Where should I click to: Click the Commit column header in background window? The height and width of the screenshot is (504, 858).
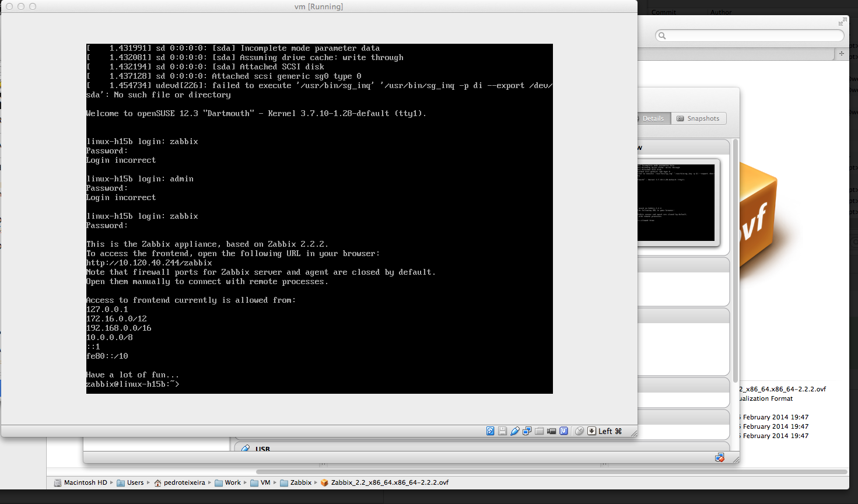664,12
